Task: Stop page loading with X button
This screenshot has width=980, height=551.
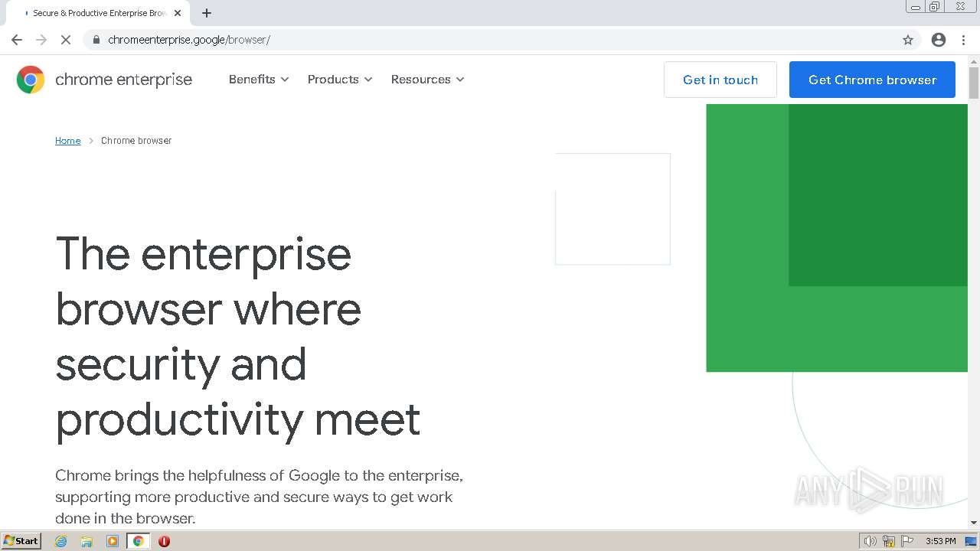Action: point(66,40)
